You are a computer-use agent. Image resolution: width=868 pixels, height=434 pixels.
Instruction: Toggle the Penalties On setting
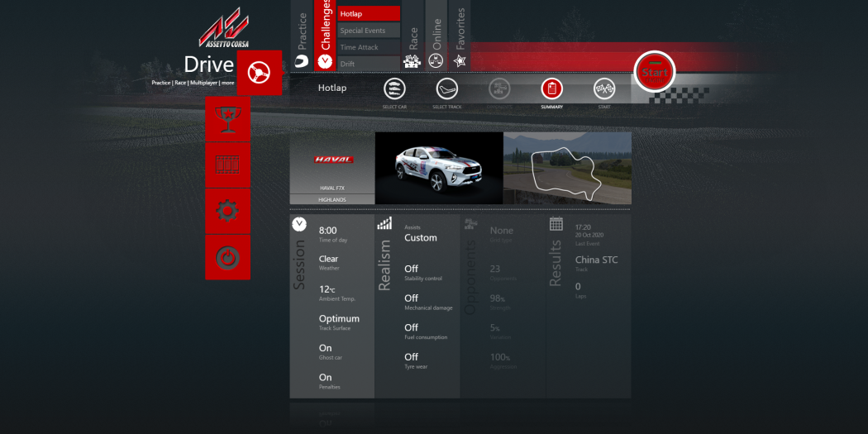[x=329, y=381]
